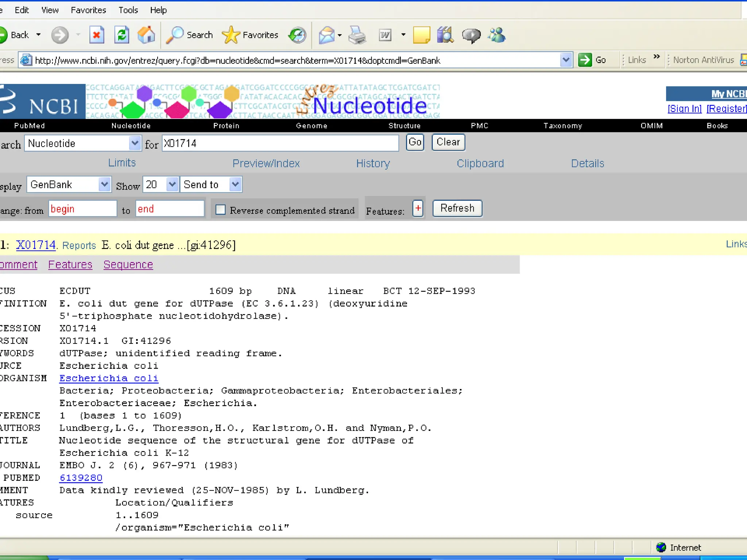Image resolution: width=747 pixels, height=560 pixels.
Task: Expand the Features plus toggle
Action: (418, 209)
